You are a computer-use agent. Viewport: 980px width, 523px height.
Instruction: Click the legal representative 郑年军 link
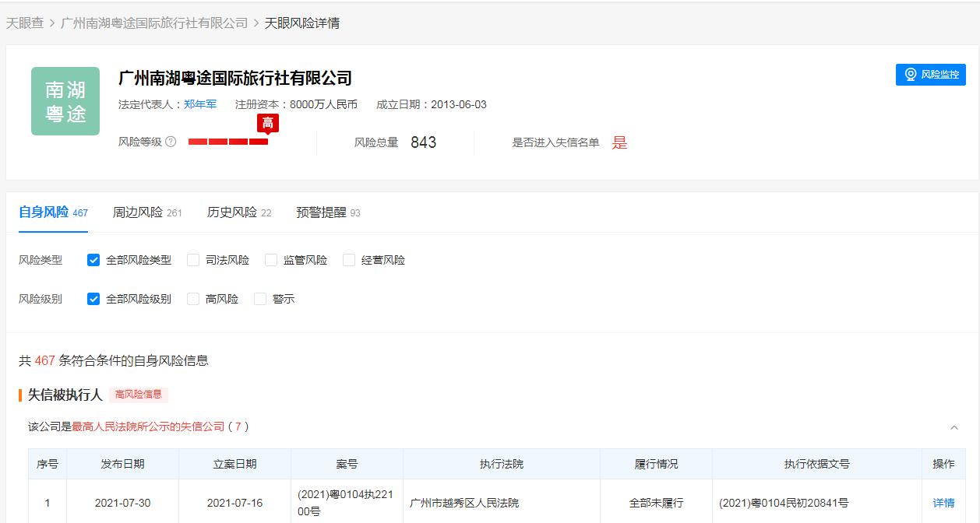tap(199, 103)
